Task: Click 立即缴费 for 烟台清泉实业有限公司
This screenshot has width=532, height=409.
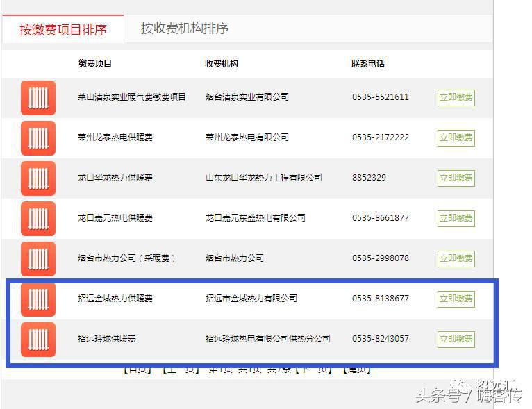Action: [456, 98]
